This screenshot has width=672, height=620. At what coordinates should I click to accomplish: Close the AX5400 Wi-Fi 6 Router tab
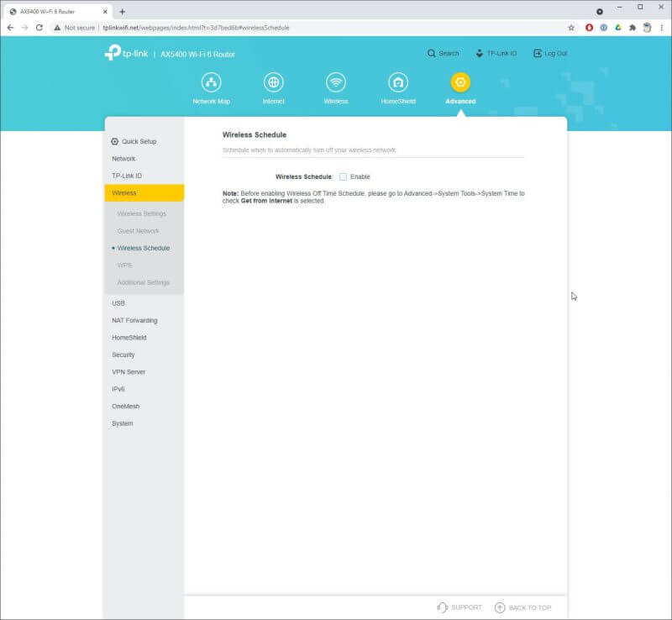tap(105, 12)
